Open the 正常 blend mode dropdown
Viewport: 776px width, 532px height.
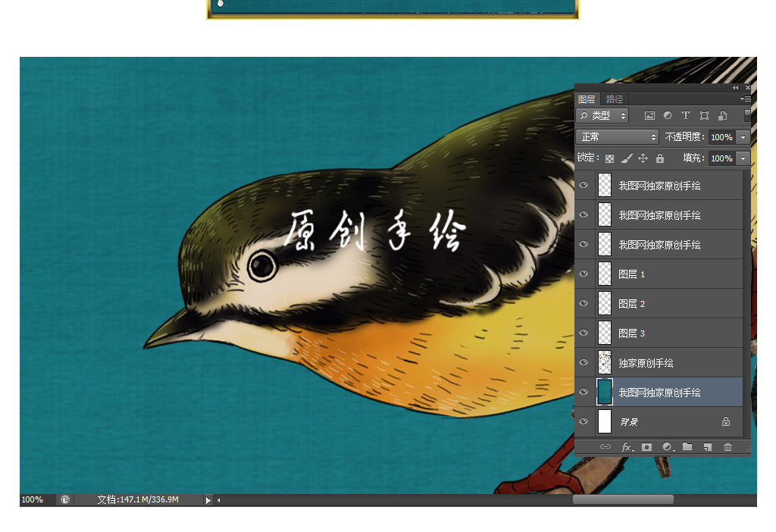pyautogui.click(x=618, y=137)
